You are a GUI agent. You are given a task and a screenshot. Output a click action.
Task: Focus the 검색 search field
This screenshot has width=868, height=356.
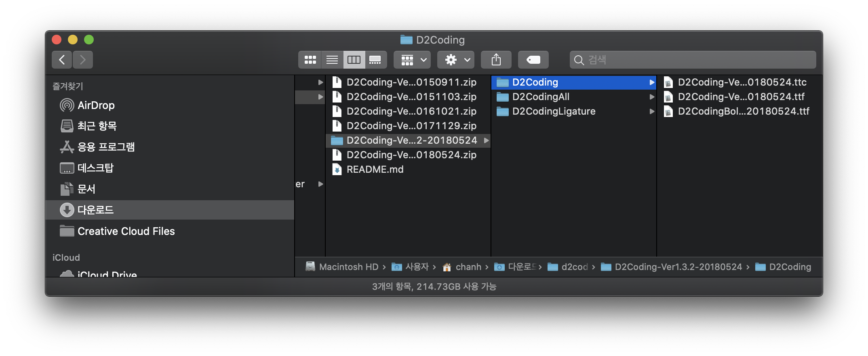point(693,60)
